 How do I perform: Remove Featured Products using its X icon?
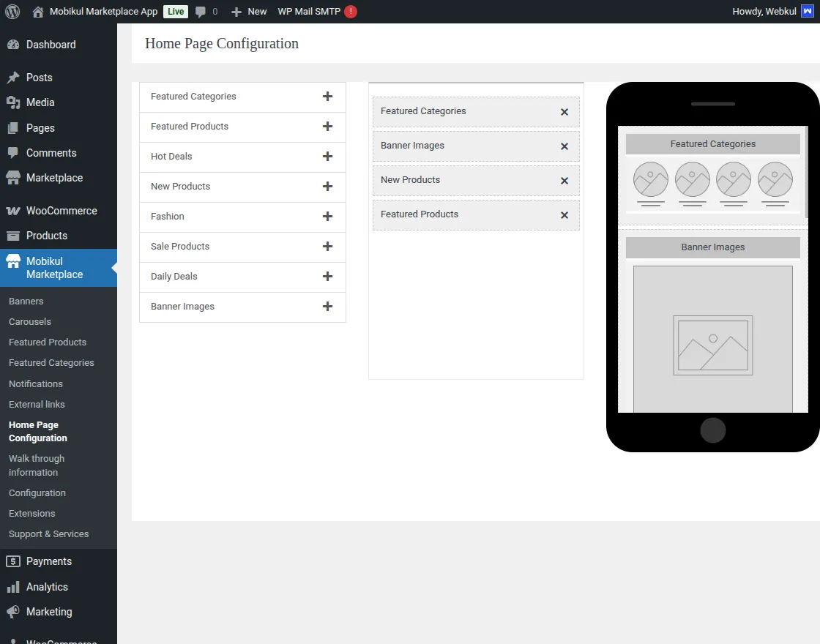coord(564,215)
